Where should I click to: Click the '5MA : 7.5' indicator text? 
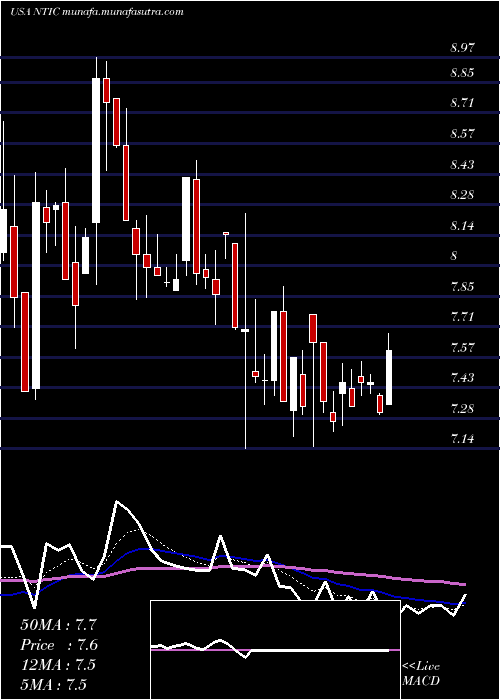(x=54, y=684)
